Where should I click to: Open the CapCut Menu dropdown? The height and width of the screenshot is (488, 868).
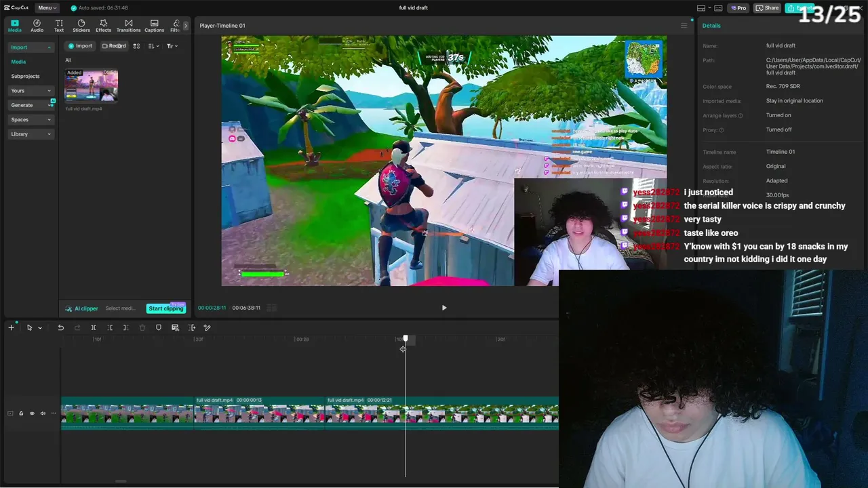coord(47,7)
